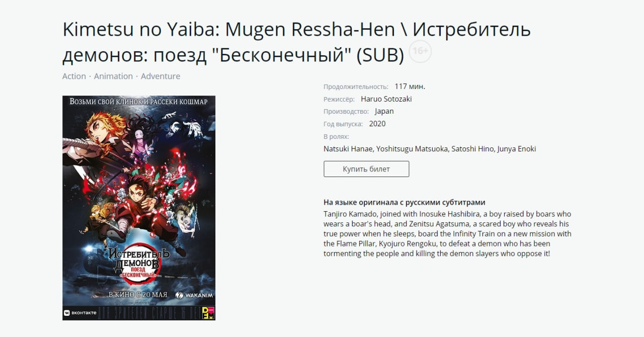This screenshot has height=337, width=644.
Task: Open the Animation genre link
Action: [113, 76]
